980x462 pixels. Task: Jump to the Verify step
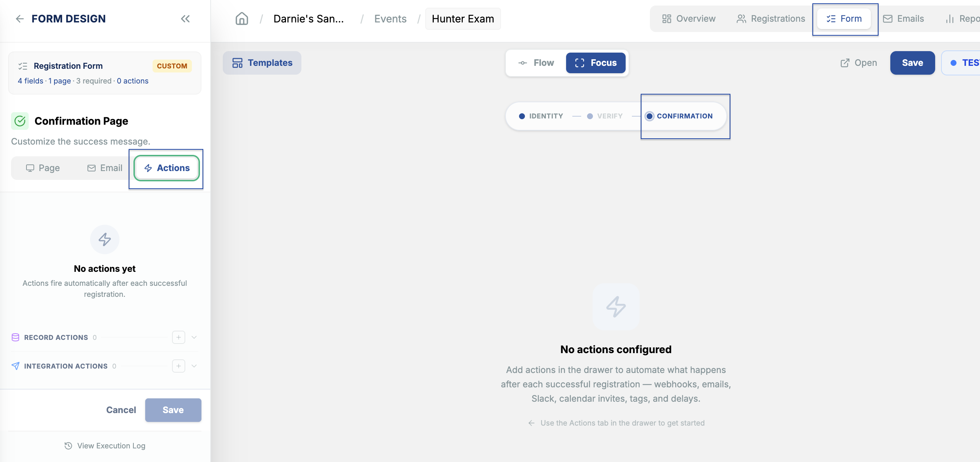605,116
